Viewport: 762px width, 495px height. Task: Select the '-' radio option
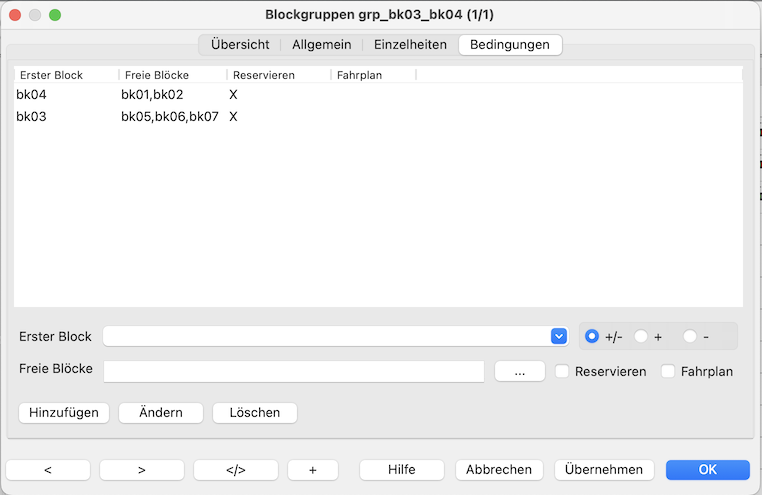(x=690, y=337)
